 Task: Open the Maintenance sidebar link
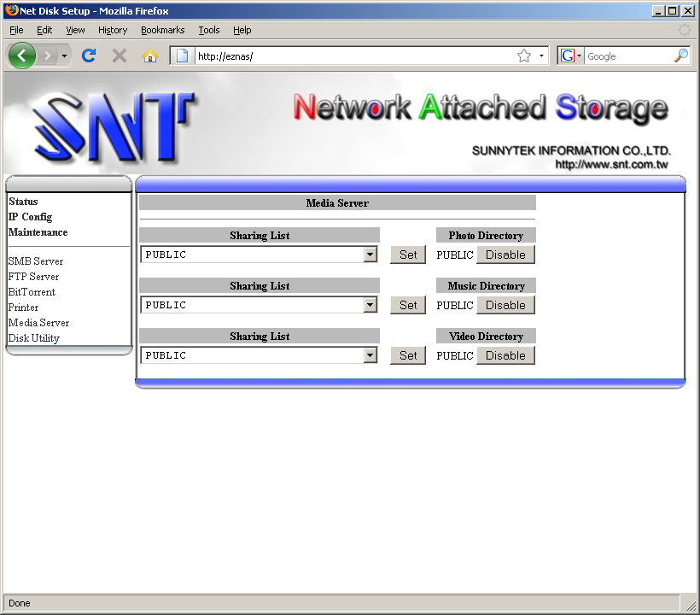(38, 232)
